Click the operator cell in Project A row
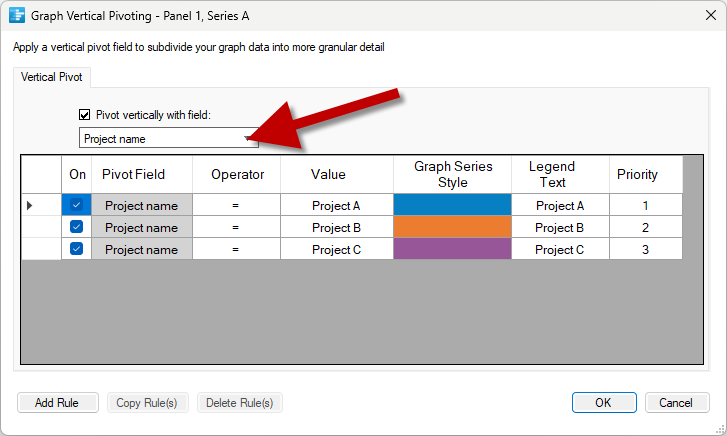This screenshot has width=727, height=436. (236, 205)
